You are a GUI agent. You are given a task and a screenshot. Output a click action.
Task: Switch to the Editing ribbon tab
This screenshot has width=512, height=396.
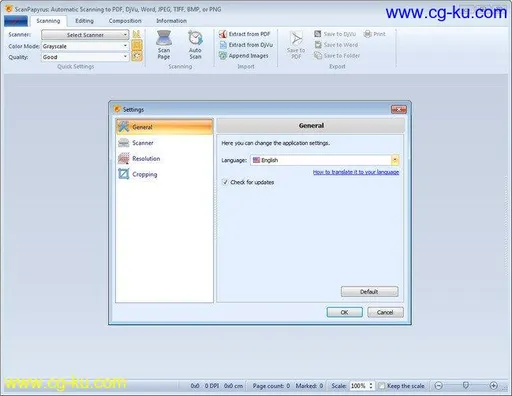(x=84, y=21)
